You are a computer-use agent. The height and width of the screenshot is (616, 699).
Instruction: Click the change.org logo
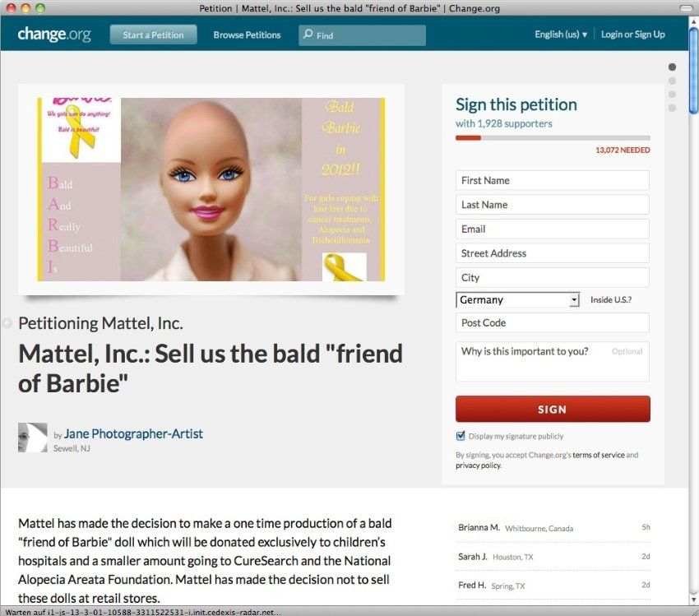click(54, 35)
